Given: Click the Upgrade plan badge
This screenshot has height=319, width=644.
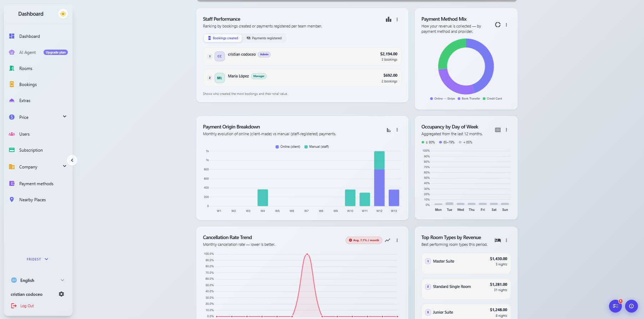Looking at the screenshot, I should coord(56,52).
